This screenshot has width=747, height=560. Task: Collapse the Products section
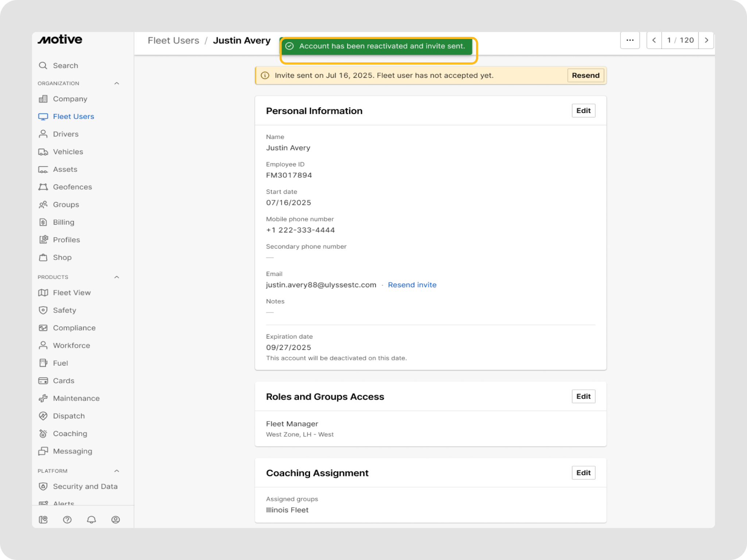(x=117, y=277)
